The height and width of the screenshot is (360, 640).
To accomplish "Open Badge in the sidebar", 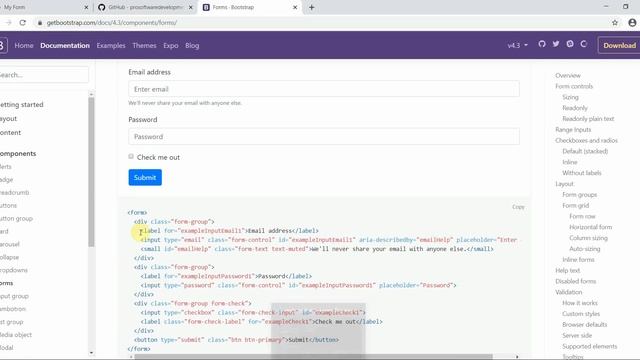I will coord(7,180).
